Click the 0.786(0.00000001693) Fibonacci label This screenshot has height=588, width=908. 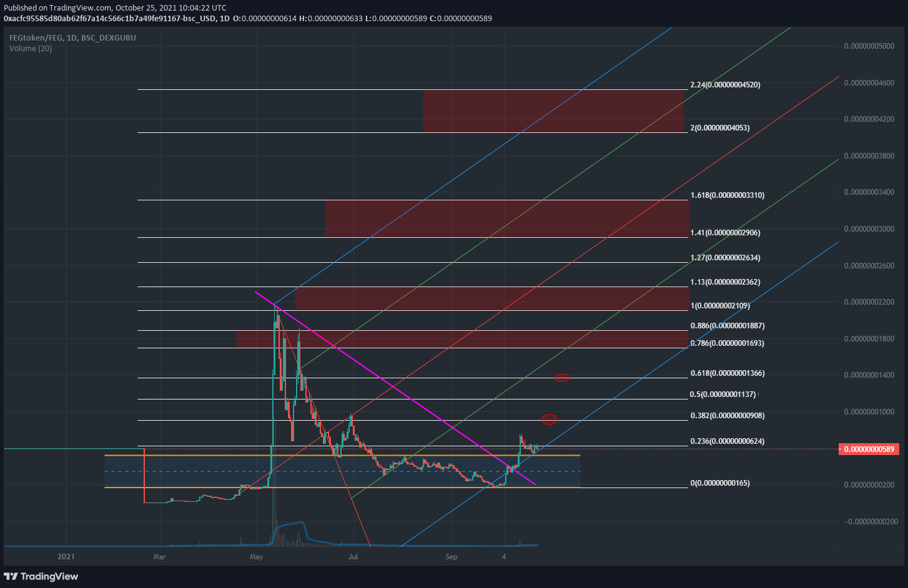[x=728, y=343]
